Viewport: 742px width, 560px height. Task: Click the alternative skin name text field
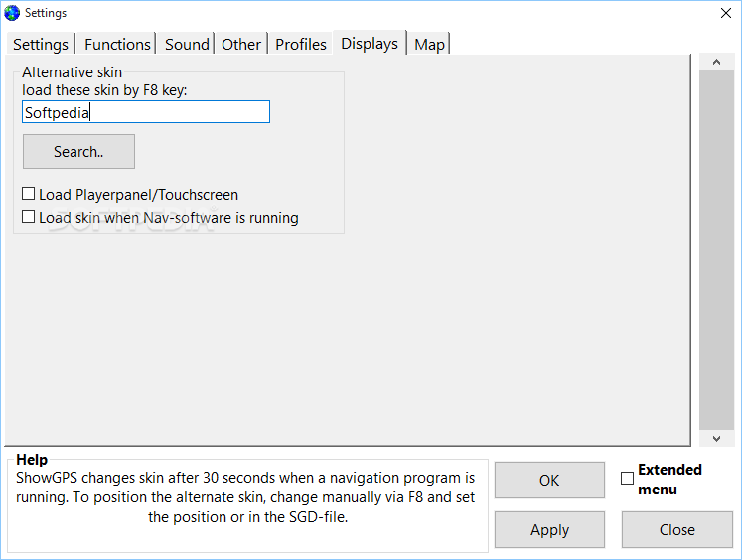[146, 112]
